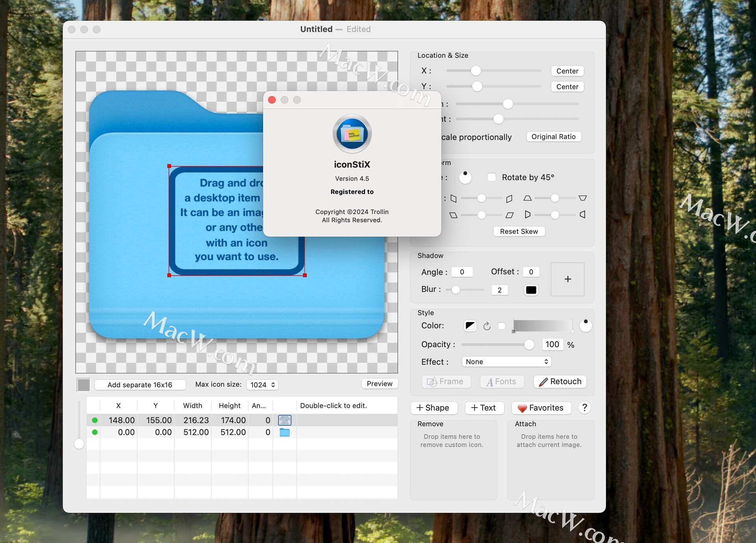Click the shadow Offset input field
The height and width of the screenshot is (543, 756).
[x=531, y=272]
